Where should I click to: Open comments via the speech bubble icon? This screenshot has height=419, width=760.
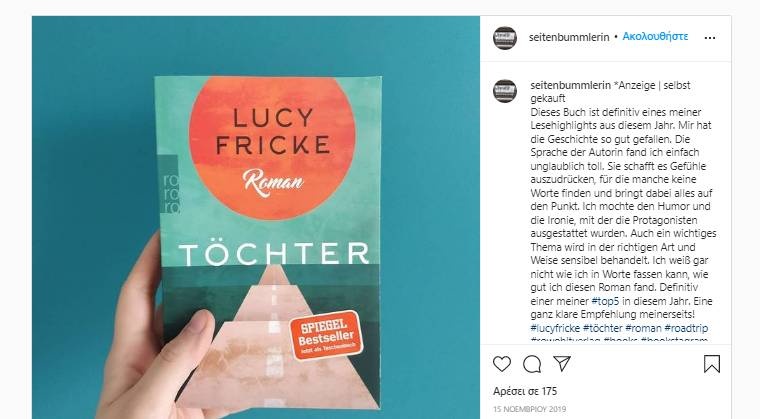[x=532, y=364]
